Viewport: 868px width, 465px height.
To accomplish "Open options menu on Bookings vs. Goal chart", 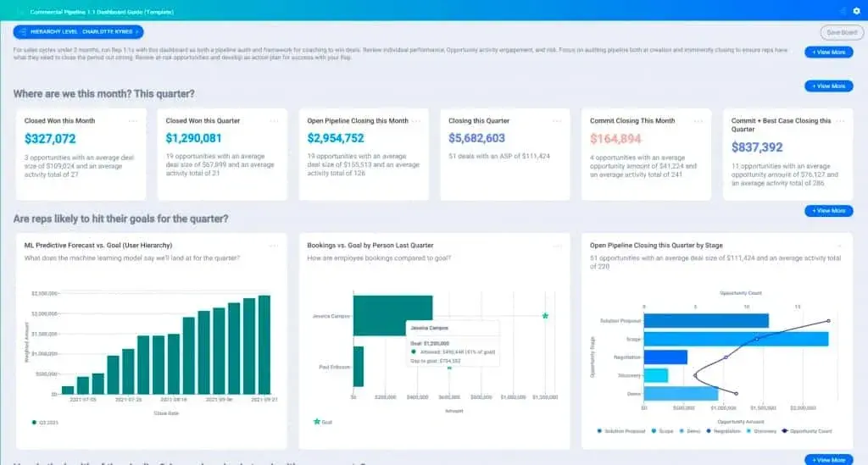I will click(x=557, y=246).
